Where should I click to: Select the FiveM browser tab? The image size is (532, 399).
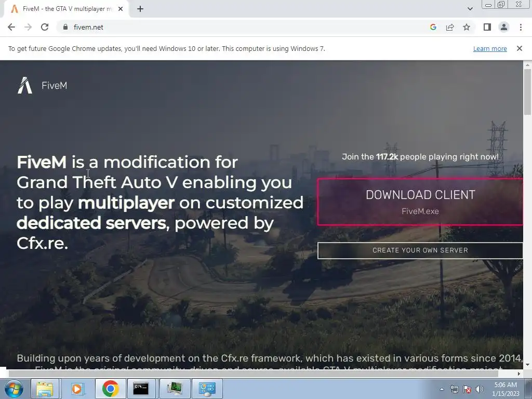point(66,9)
